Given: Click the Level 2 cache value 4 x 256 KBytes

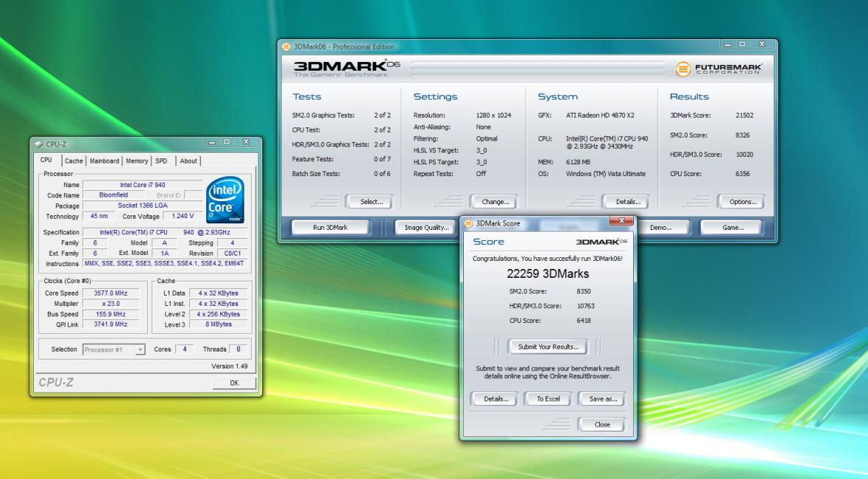Looking at the screenshot, I should click(218, 315).
